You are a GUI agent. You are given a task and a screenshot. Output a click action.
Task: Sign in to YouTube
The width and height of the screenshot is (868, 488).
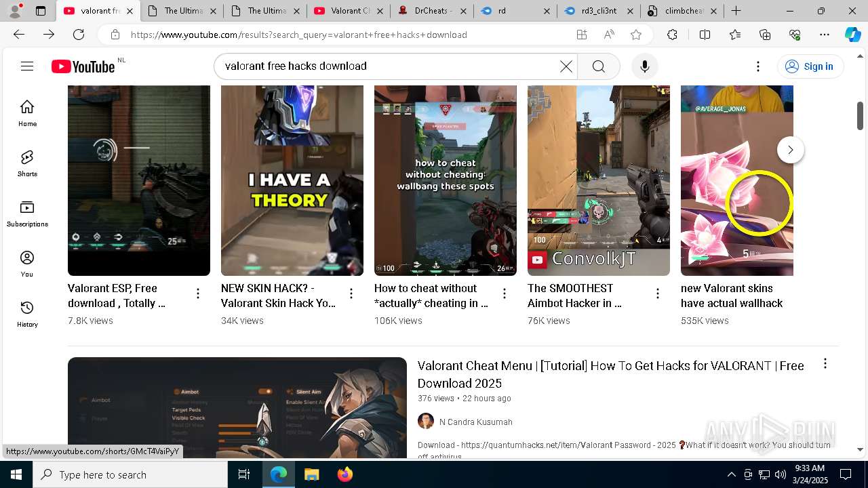(x=810, y=66)
